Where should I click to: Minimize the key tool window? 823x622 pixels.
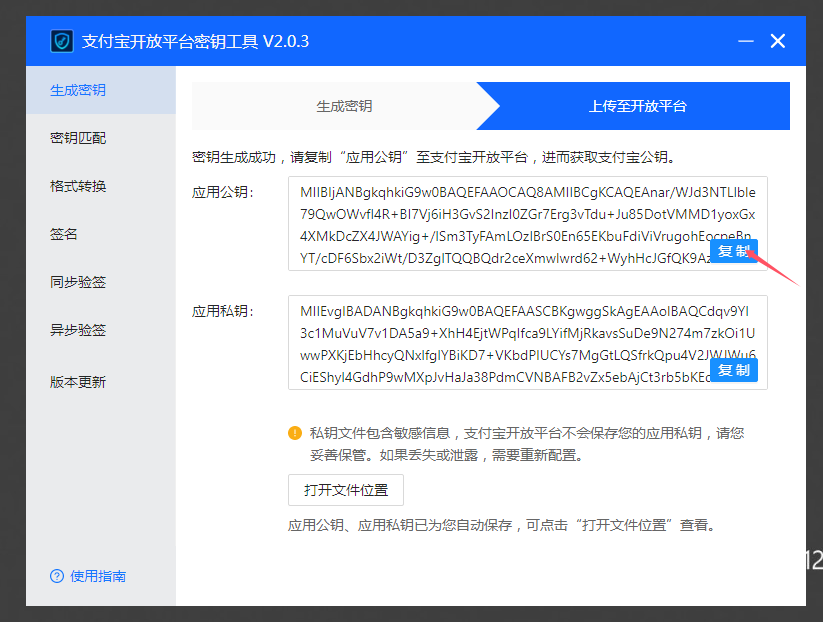745,41
